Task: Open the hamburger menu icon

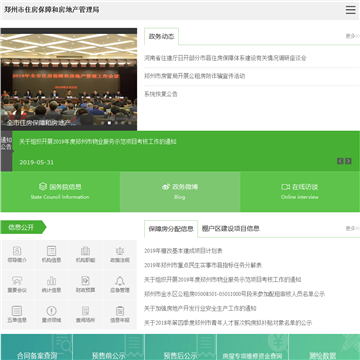Action: pos(350,10)
